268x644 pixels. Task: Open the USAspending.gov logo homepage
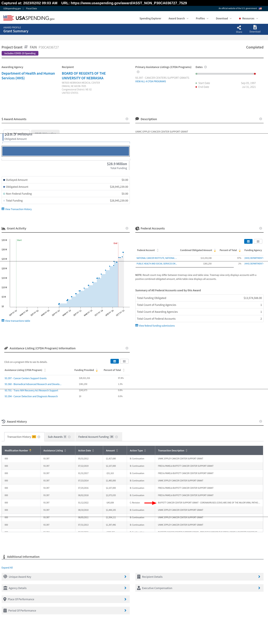(x=29, y=18)
